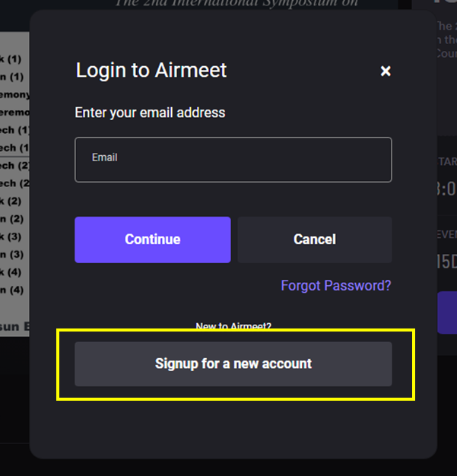The width and height of the screenshot is (457, 476).
Task: Click the International Symposium title text
Action: (x=236, y=4)
